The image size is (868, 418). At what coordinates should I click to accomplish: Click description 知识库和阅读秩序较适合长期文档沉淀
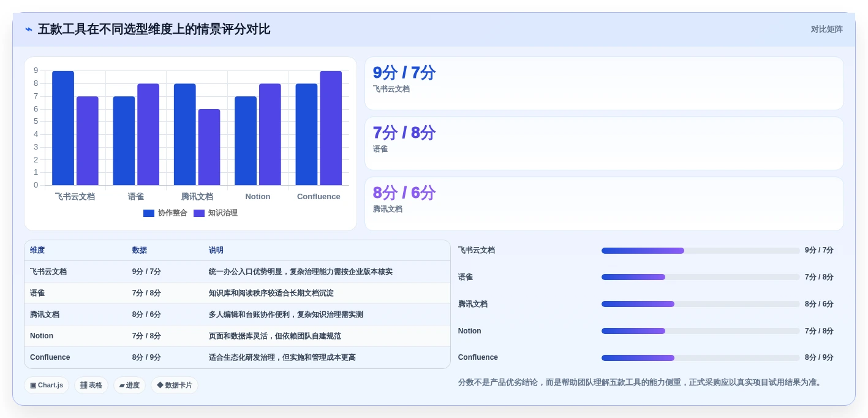point(271,294)
